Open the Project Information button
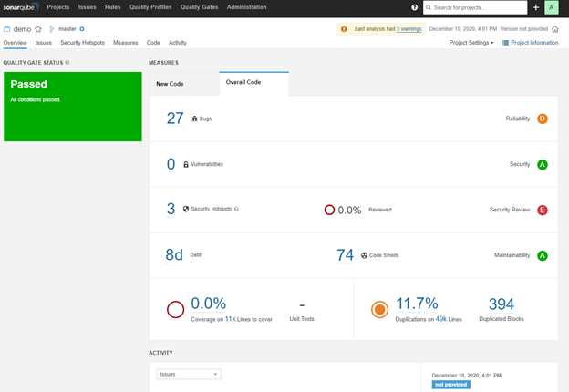 click(532, 43)
